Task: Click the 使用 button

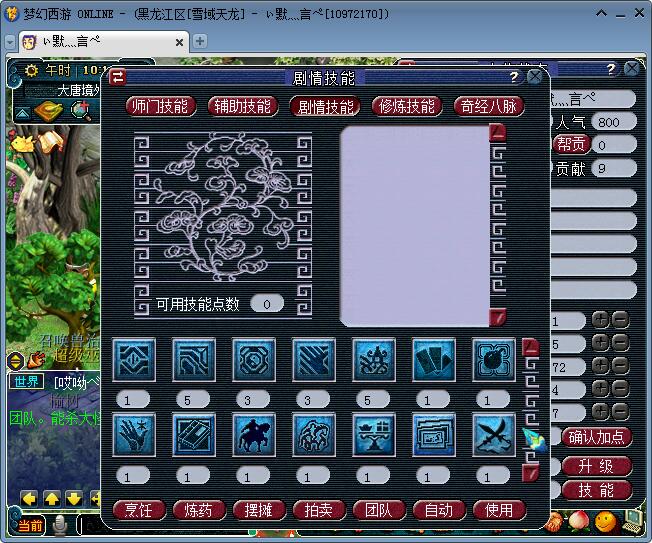Action: 499,510
